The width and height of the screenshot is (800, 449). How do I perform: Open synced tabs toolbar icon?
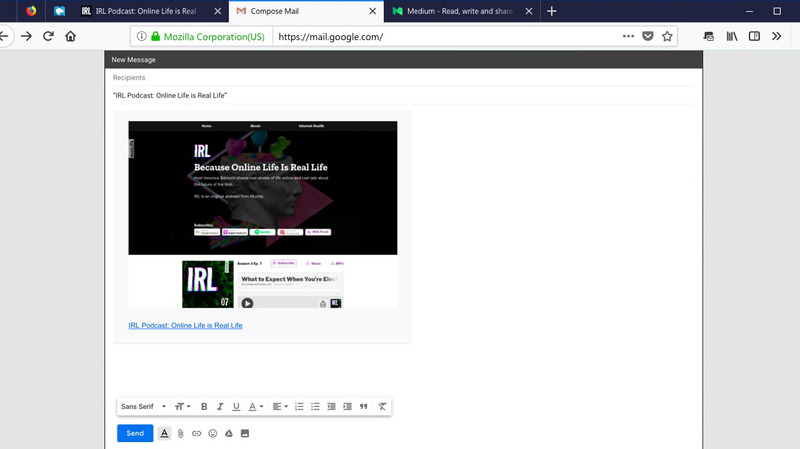709,36
